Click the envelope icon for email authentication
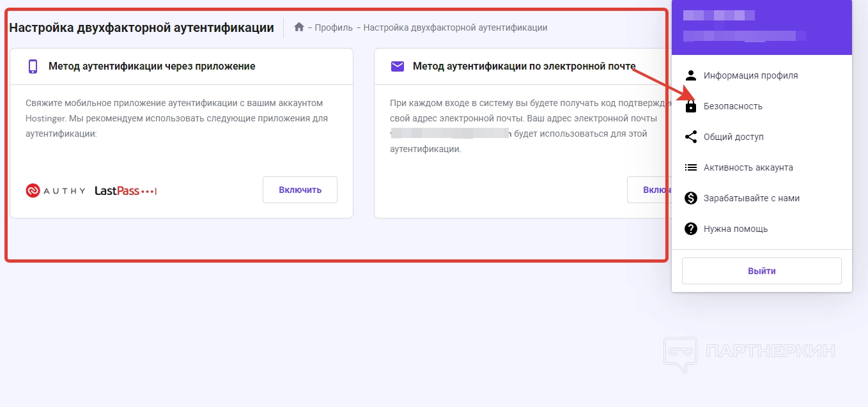Image resolution: width=868 pixels, height=407 pixels. click(x=398, y=66)
